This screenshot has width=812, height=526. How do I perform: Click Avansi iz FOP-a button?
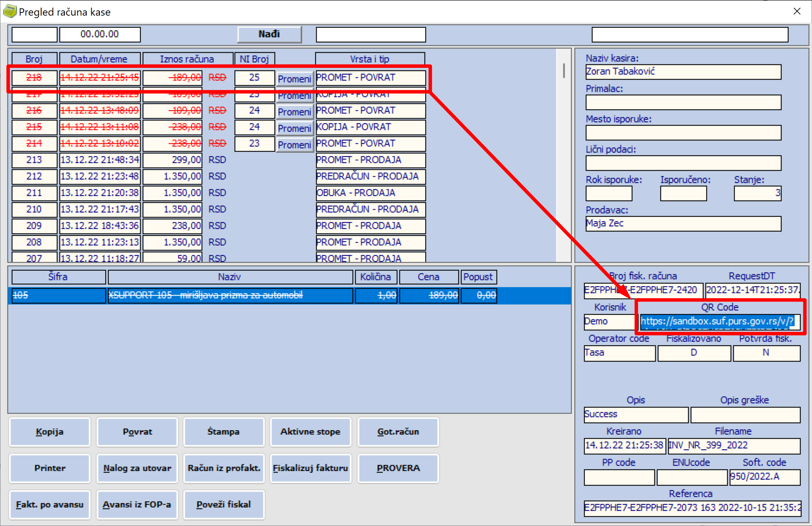point(137,504)
